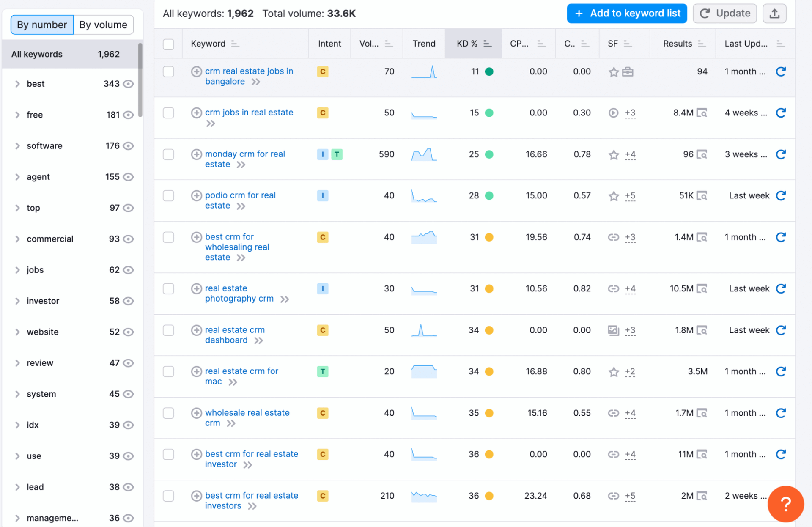
Task: Click plus icon next to 'podio crm for real estate'
Action: 196,195
